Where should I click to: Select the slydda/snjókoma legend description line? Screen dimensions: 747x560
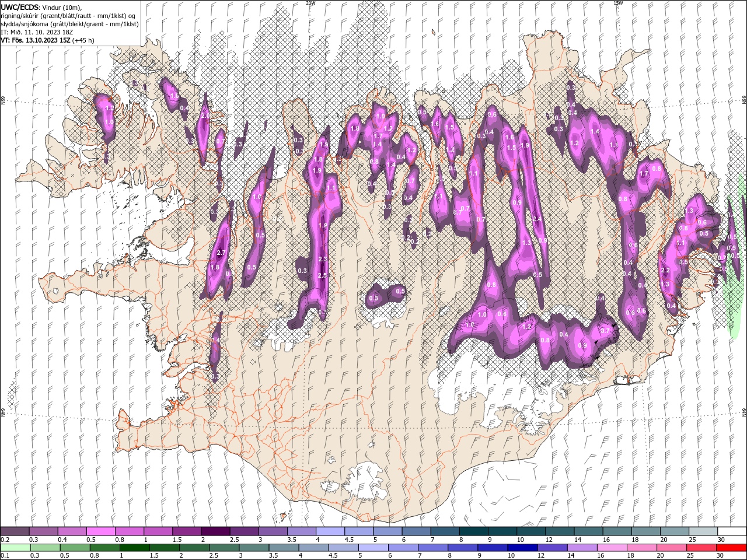(x=70, y=24)
